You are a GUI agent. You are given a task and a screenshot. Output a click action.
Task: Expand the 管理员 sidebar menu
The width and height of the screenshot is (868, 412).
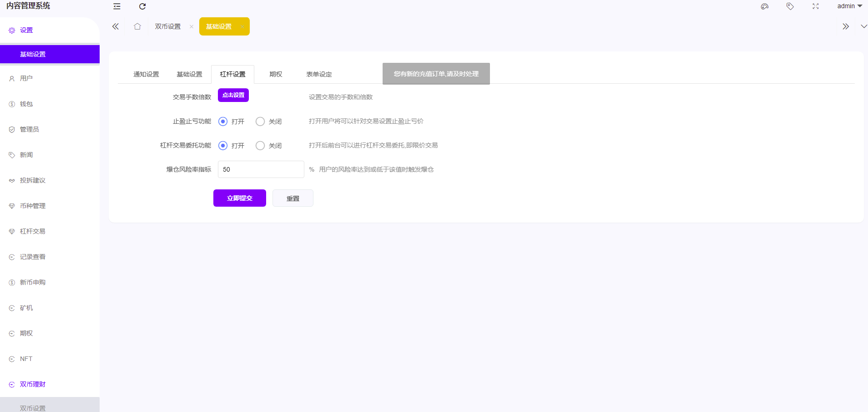(x=50, y=129)
